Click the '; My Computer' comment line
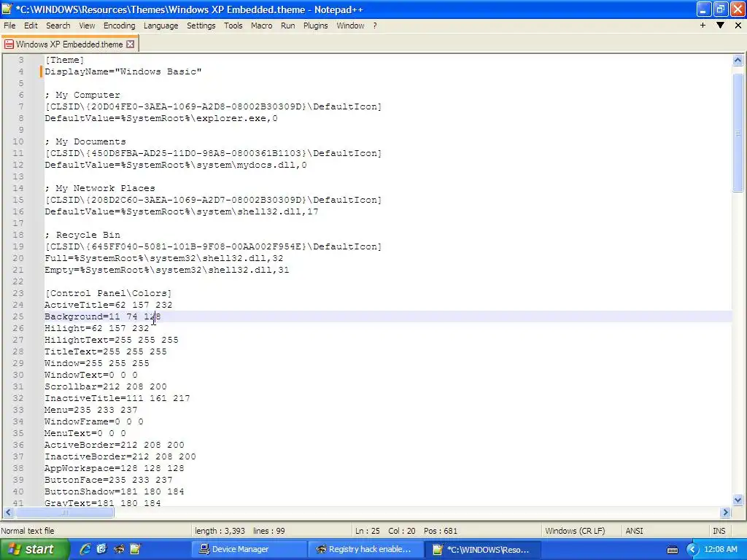Screen dimensions: 747x560 (82, 95)
